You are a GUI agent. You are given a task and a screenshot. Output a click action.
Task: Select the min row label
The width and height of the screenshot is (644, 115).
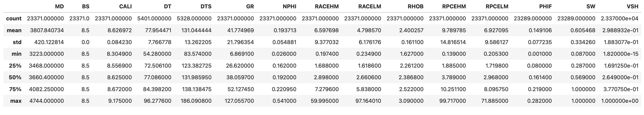(x=17, y=54)
